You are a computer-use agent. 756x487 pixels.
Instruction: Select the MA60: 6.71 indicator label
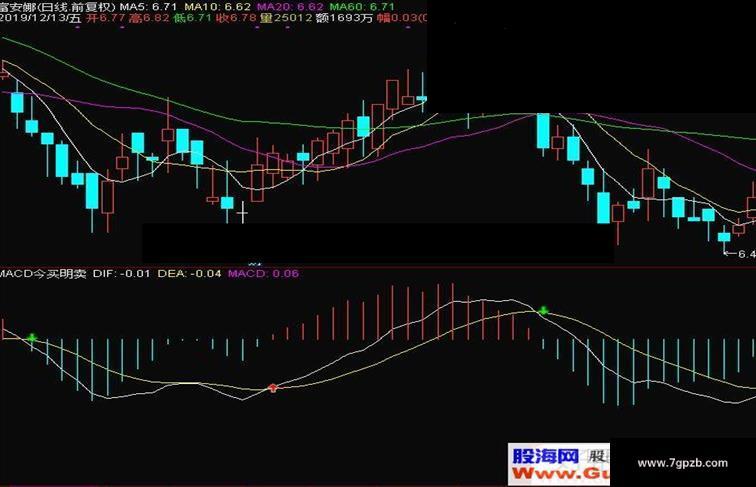[x=362, y=7]
